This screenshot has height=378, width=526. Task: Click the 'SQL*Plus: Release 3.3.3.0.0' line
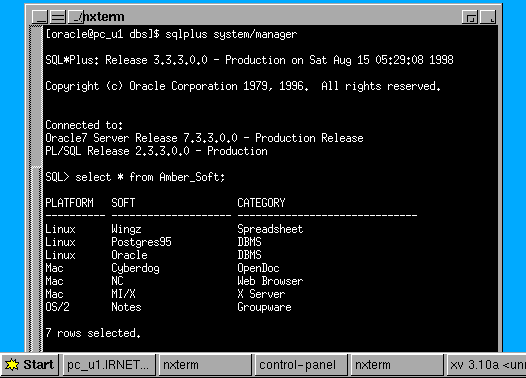(x=249, y=60)
